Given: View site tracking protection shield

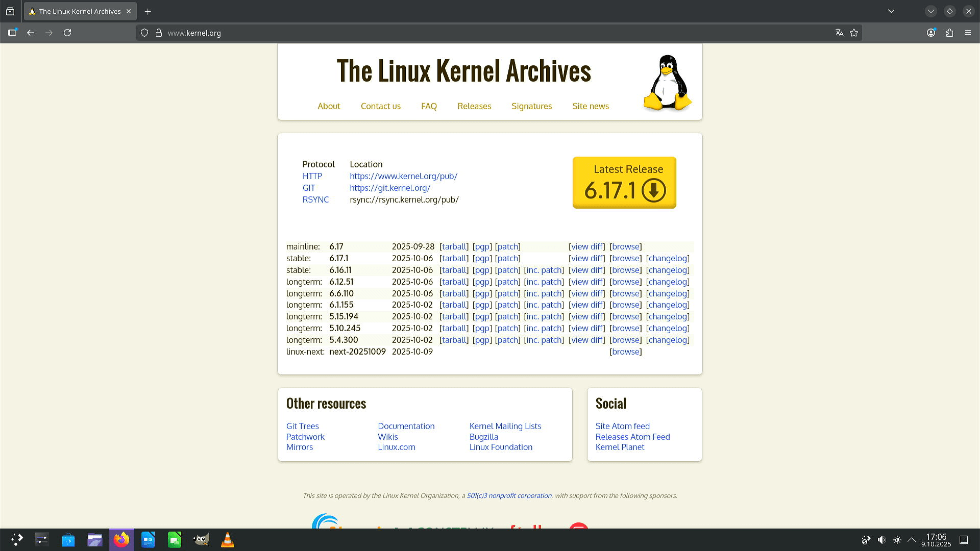Looking at the screenshot, I should [x=144, y=33].
